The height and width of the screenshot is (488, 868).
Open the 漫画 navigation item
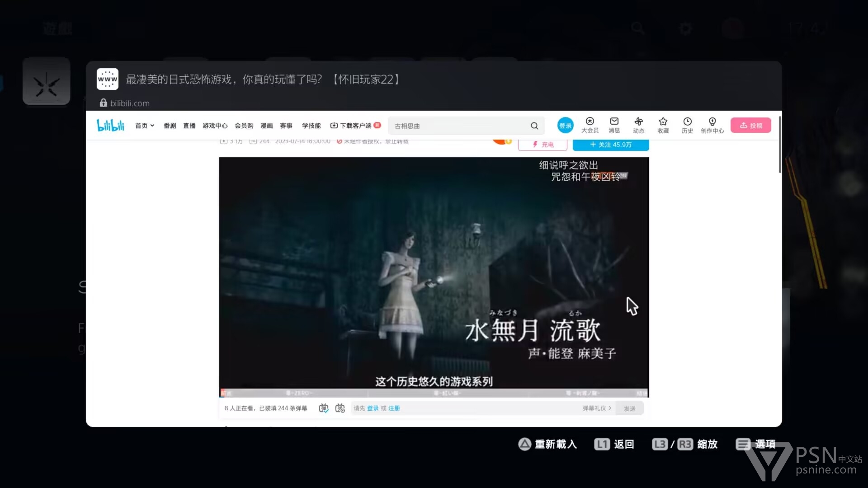tap(266, 126)
